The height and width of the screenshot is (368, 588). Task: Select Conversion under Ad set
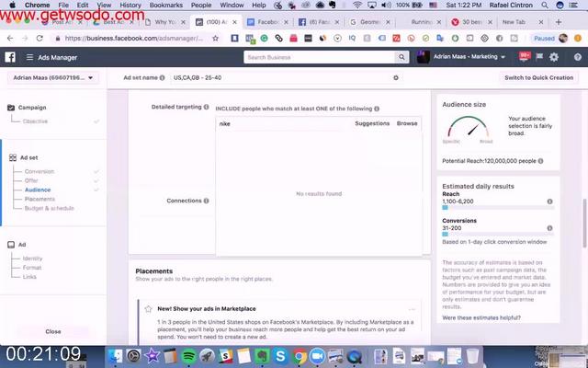(x=40, y=171)
